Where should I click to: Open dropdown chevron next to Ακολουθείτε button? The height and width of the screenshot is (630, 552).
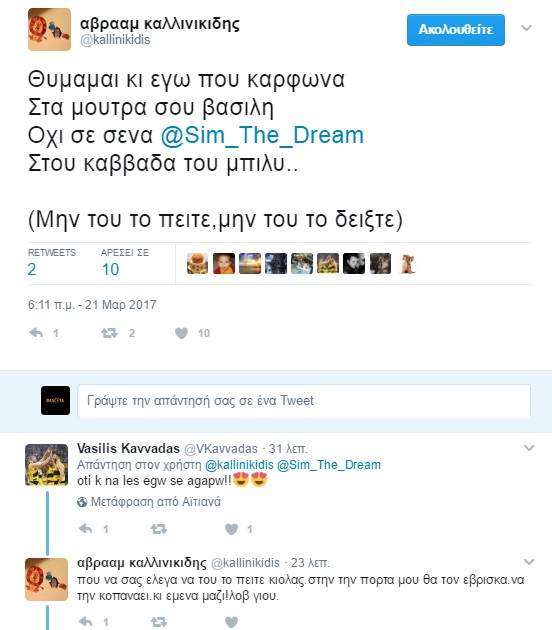526,28
